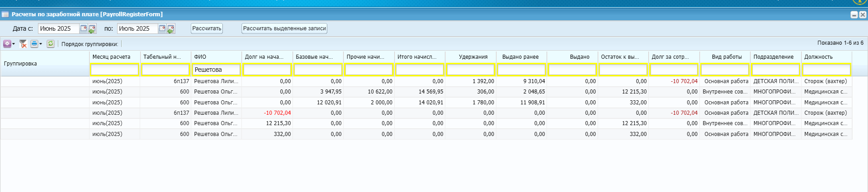The image size is (868, 192).
Task: Click the Табельный номер filter field
Action: click(165, 70)
